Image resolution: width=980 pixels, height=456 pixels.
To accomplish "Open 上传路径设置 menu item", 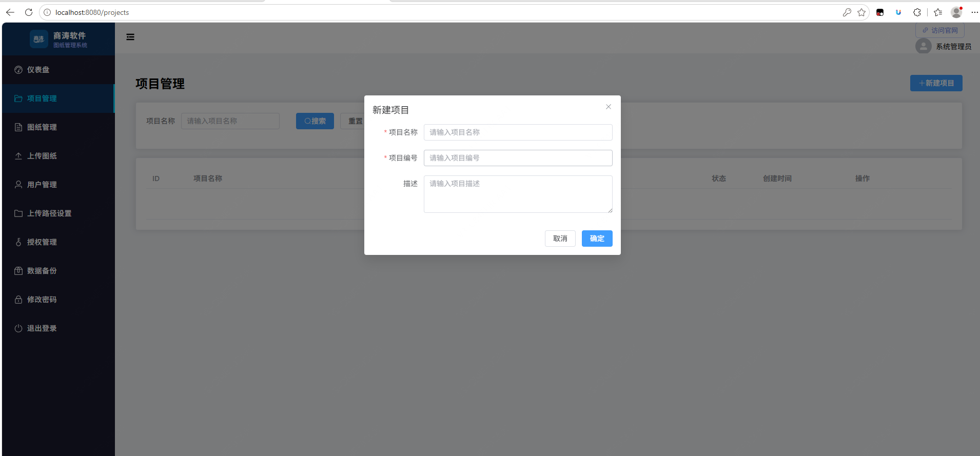I will coord(58,213).
